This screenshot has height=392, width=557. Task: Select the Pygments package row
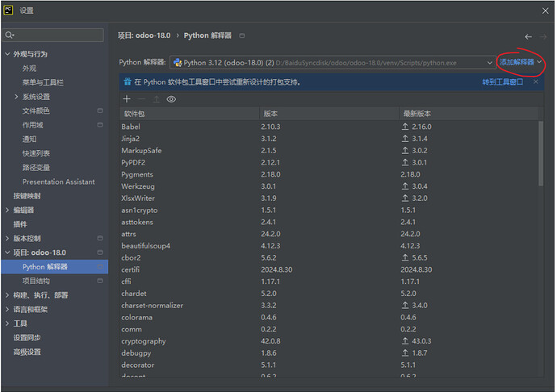click(x=329, y=174)
